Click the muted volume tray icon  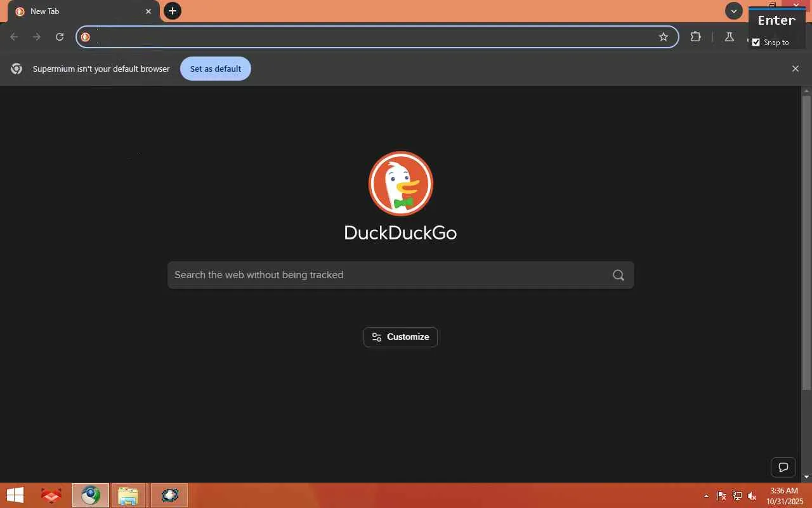(752, 496)
